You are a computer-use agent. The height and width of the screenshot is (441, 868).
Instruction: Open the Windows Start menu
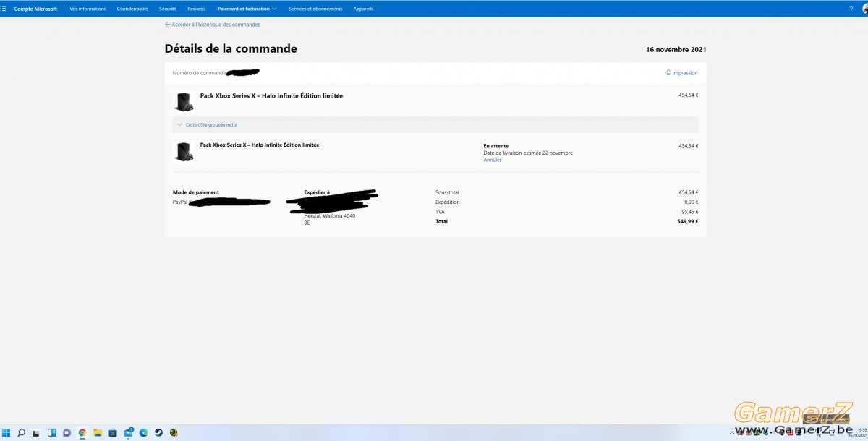6,433
